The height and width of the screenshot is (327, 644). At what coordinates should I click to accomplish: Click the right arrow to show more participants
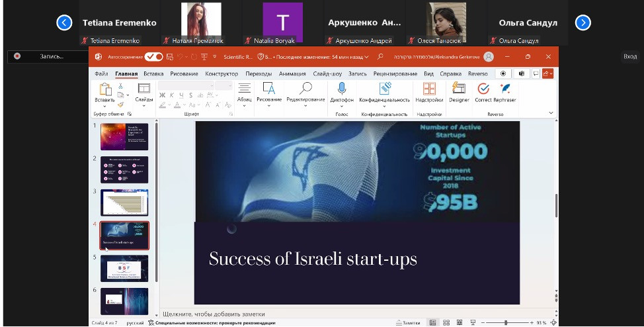pyautogui.click(x=583, y=23)
